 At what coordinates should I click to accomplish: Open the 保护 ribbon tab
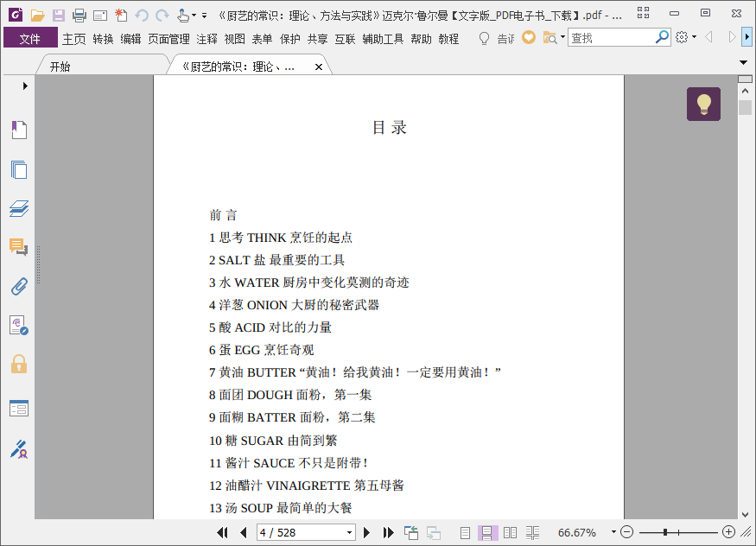pyautogui.click(x=290, y=39)
